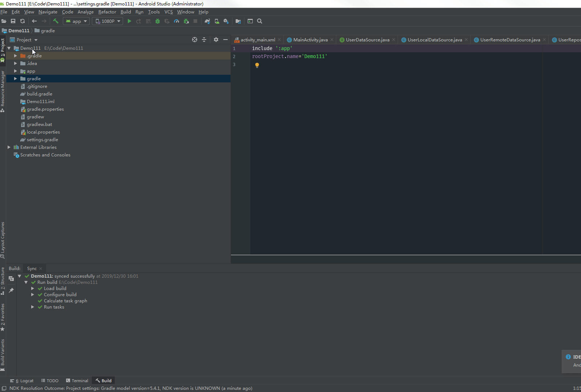Viewport: 581px width, 392px height.
Task: Open Resource Manager side tab
Action: point(3,91)
